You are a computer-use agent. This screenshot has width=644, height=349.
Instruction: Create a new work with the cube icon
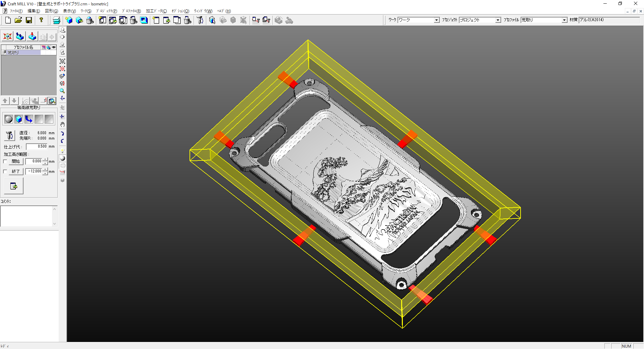tap(69, 20)
